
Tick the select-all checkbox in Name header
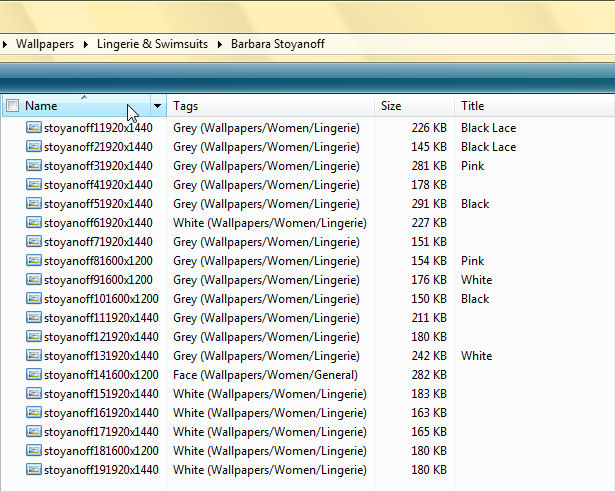click(12, 106)
